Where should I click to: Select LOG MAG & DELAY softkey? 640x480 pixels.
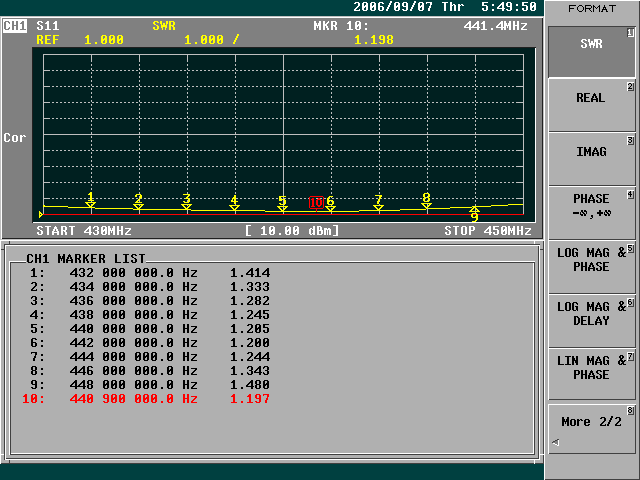[591, 321]
